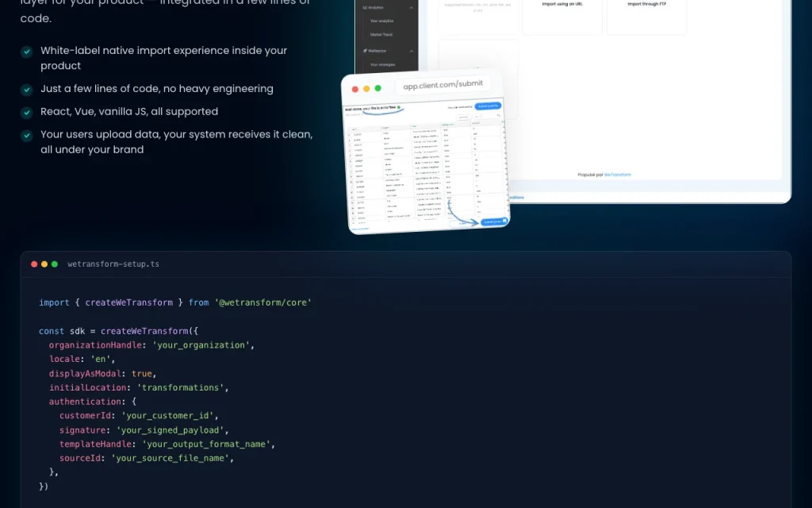This screenshot has height=508, width=812.
Task: Collapse the WeReprice section in the mockup sidebar
Action: (x=412, y=51)
